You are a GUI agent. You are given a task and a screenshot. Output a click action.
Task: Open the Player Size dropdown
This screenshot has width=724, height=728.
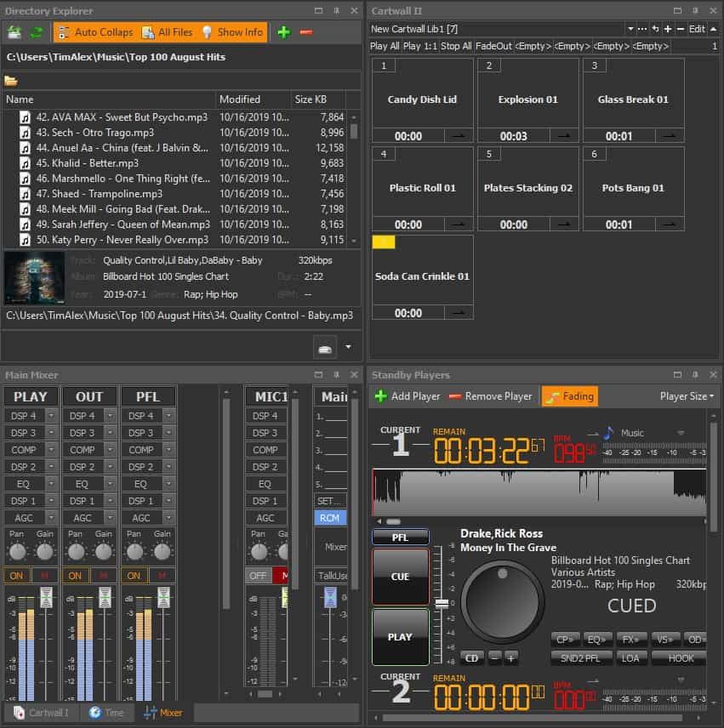tap(687, 395)
